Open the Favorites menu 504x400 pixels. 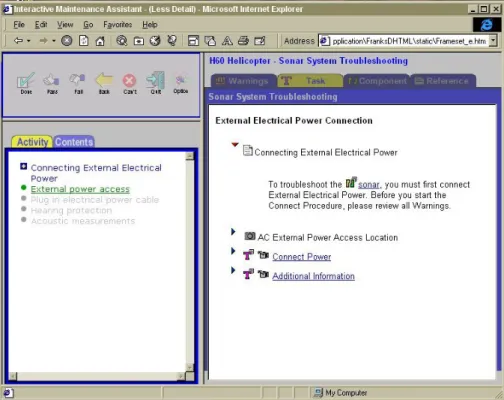[118, 25]
